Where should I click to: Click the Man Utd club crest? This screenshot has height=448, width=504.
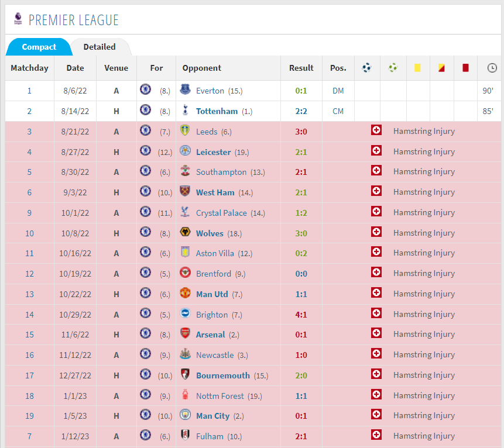click(185, 293)
